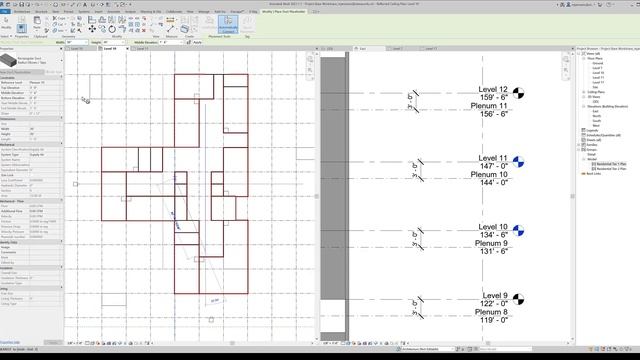This screenshot has width=640, height=360.
Task: Close the Level 10 view tab
Action: coord(127,49)
